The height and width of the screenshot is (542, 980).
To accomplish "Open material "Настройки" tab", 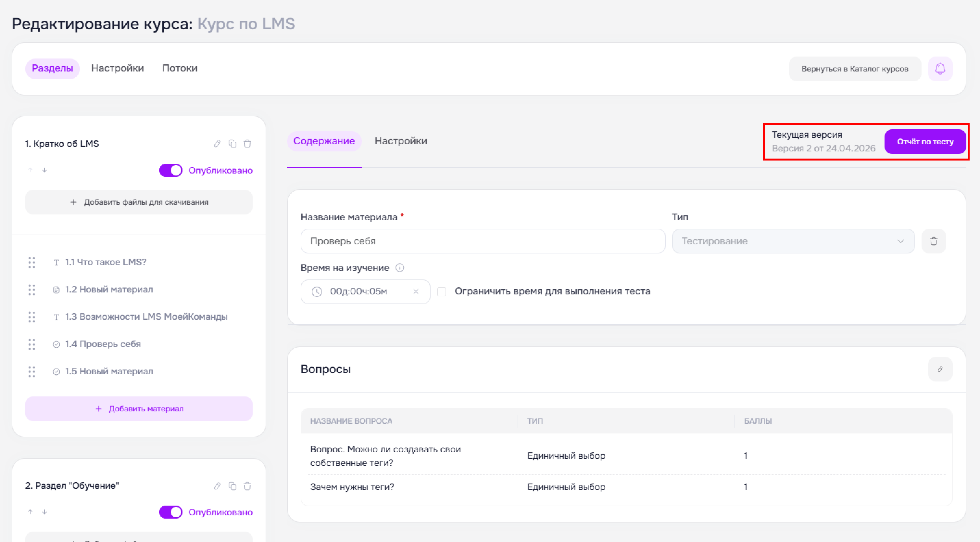I will point(401,141).
